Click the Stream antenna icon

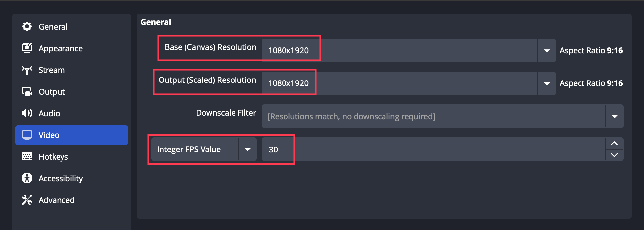point(27,70)
